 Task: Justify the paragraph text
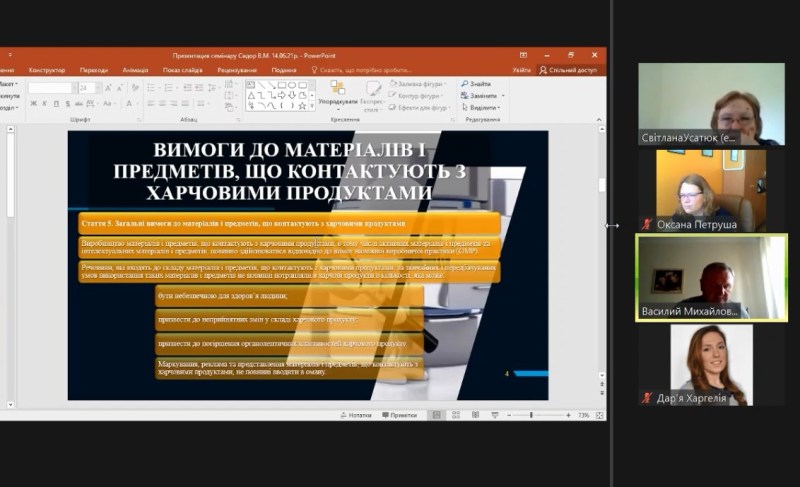[185, 104]
